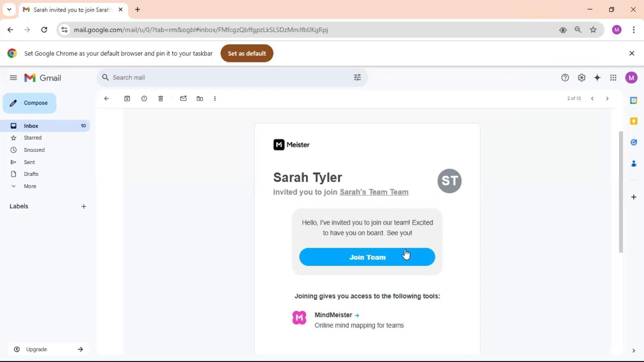The width and height of the screenshot is (644, 362).
Task: Click the Search mail field
Action: [x=228, y=77]
